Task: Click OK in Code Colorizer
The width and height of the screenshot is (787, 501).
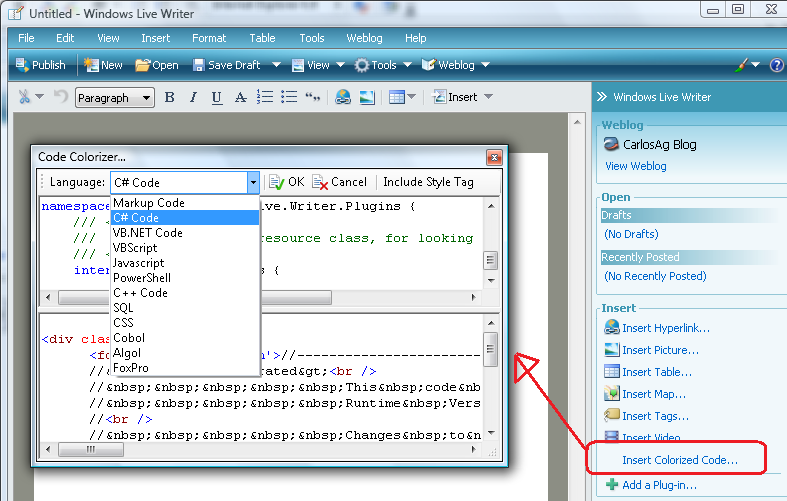Action: (x=287, y=182)
